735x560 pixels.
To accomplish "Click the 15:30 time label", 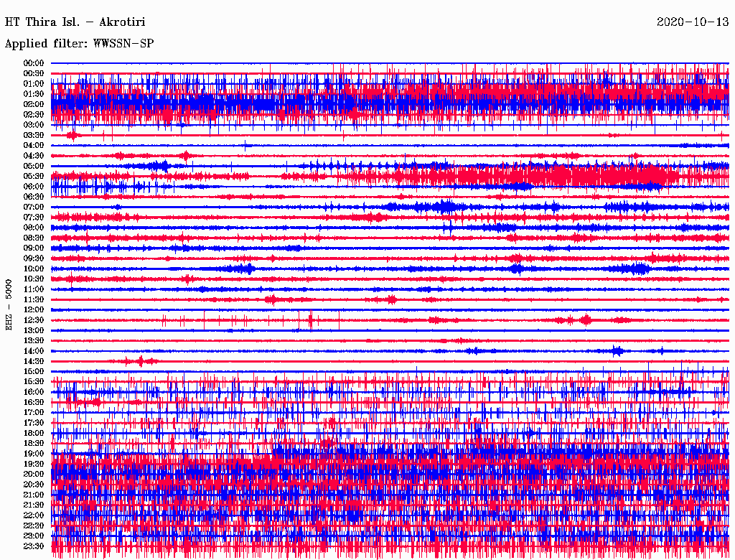I will point(34,382).
